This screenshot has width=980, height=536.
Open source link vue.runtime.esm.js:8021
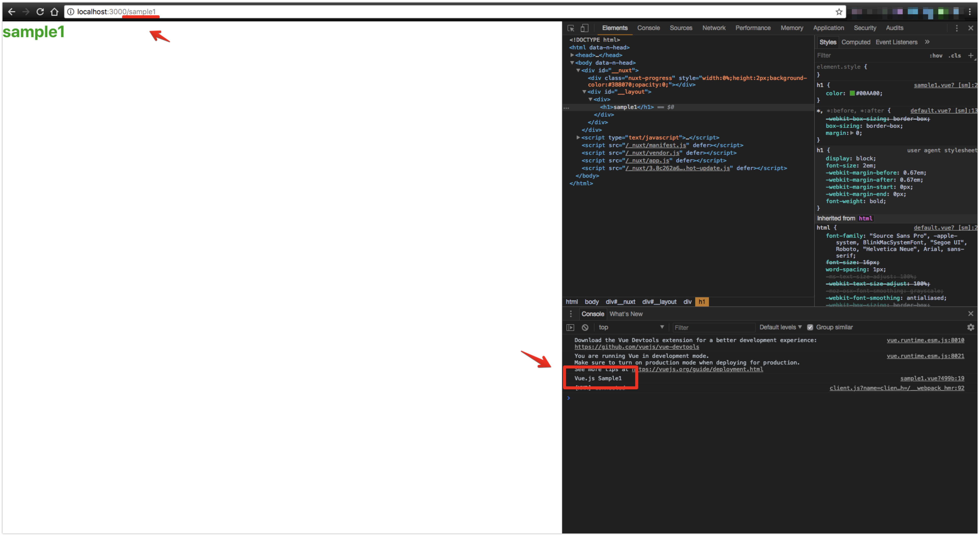tap(925, 356)
